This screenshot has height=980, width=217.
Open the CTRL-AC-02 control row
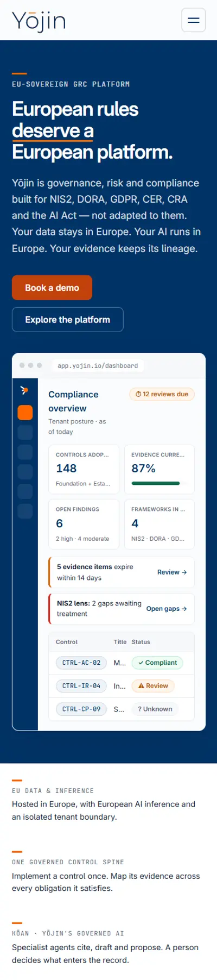coord(122,663)
